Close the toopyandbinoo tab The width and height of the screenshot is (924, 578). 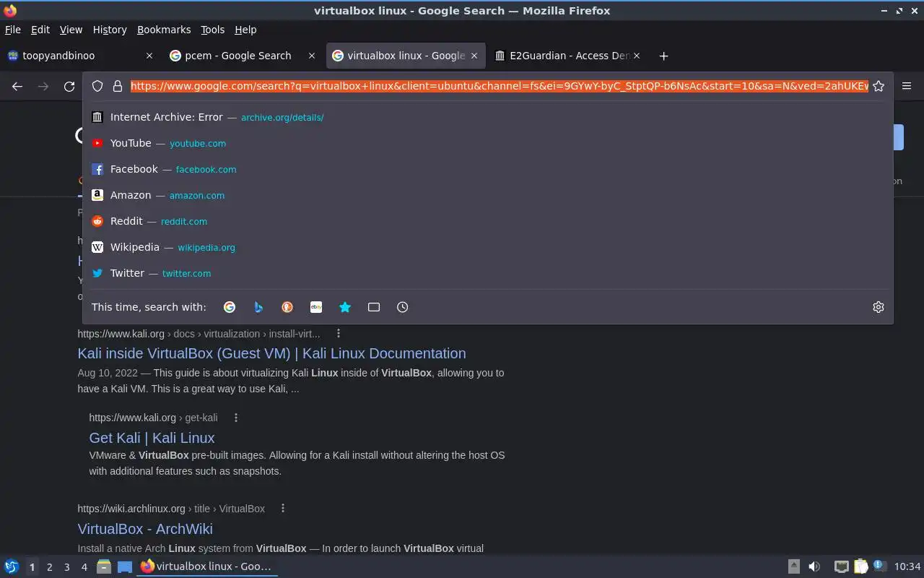click(x=149, y=56)
